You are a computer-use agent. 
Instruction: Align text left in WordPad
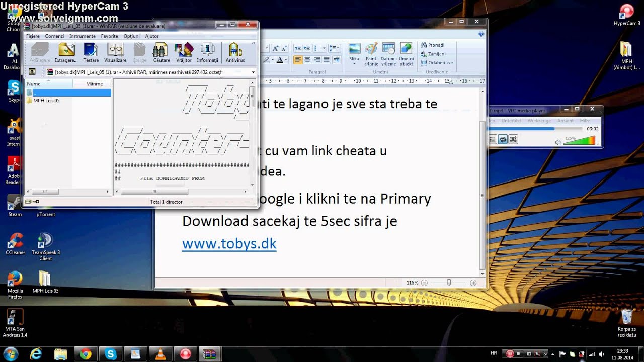pyautogui.click(x=298, y=60)
